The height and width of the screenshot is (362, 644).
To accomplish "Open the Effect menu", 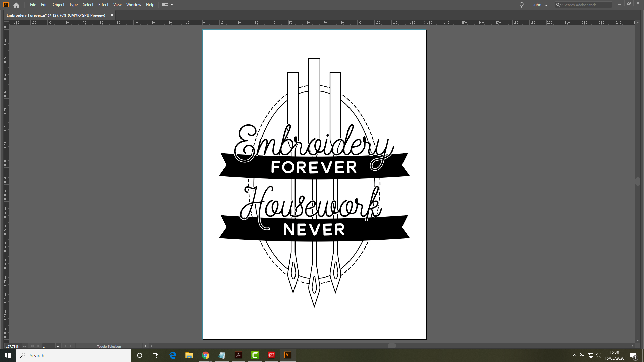I will (x=103, y=5).
